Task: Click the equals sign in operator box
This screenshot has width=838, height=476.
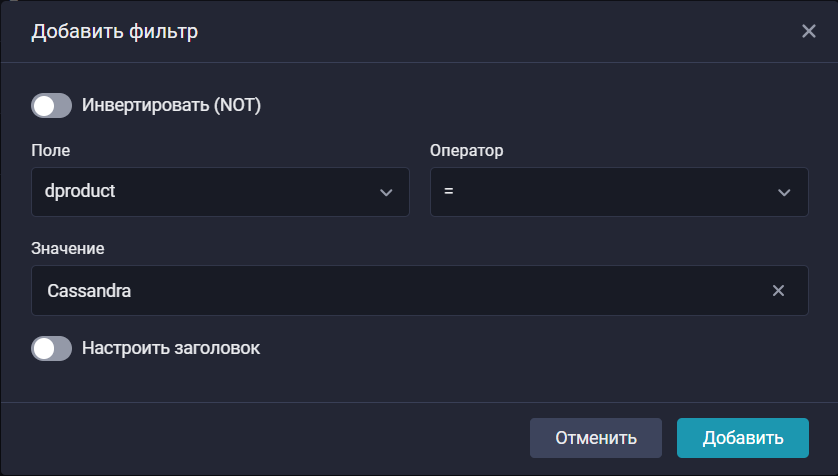Action: tap(449, 191)
